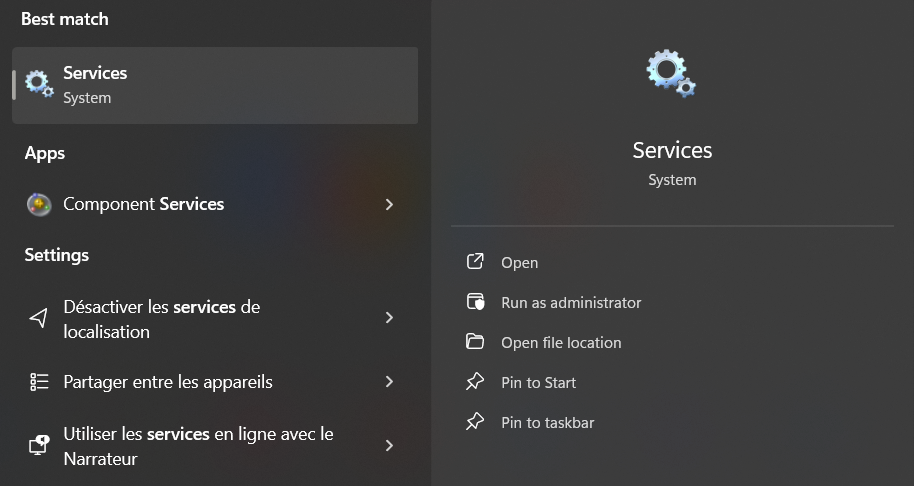Choose Open file location entry
This screenshot has width=914, height=486.
click(x=561, y=342)
